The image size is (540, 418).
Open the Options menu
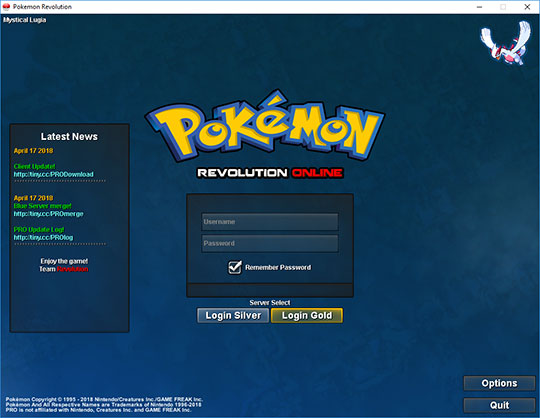(x=499, y=383)
